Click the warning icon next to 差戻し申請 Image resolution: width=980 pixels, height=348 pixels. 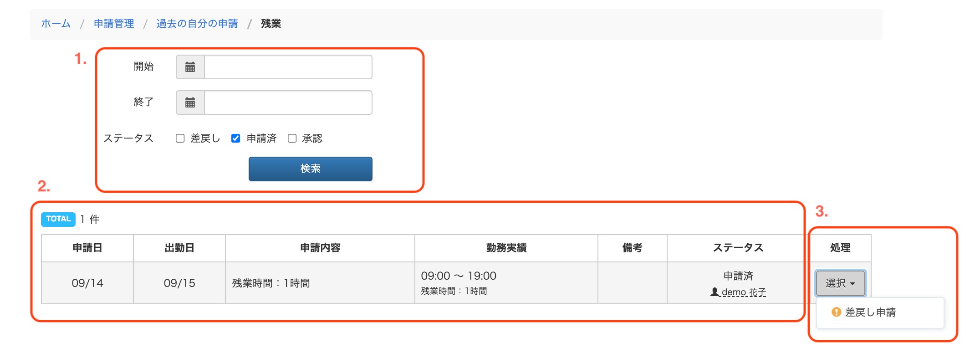(836, 312)
